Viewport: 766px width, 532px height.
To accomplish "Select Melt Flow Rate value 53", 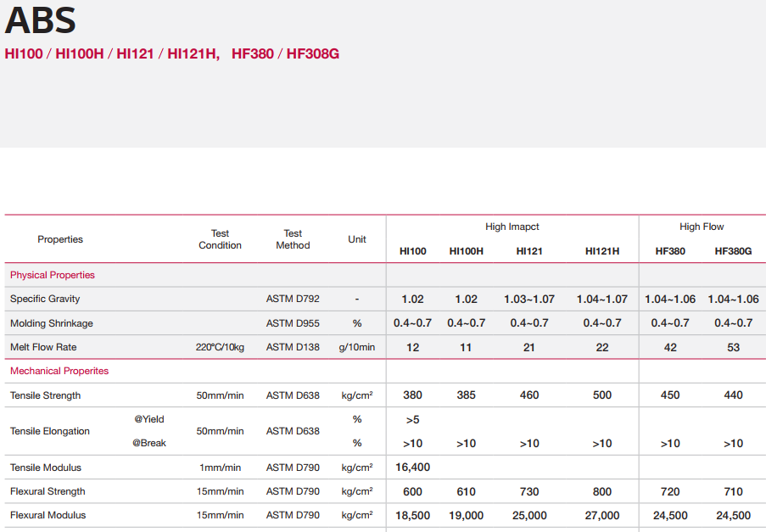I will [x=733, y=347].
